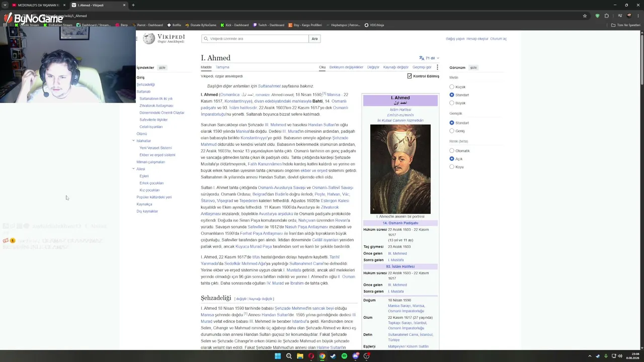Hide the İçindekiler contents sidebar
The image size is (644, 362).
click(x=162, y=67)
